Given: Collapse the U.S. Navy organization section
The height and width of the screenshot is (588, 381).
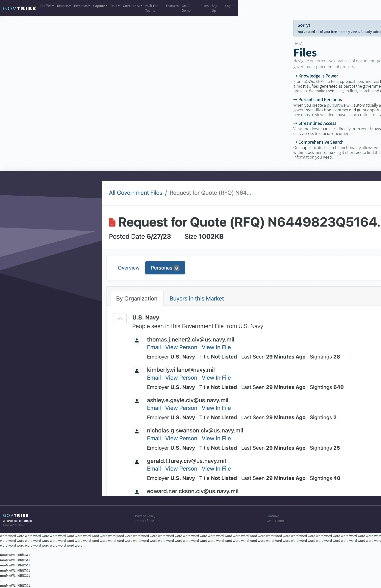Looking at the screenshot, I should (120, 319).
